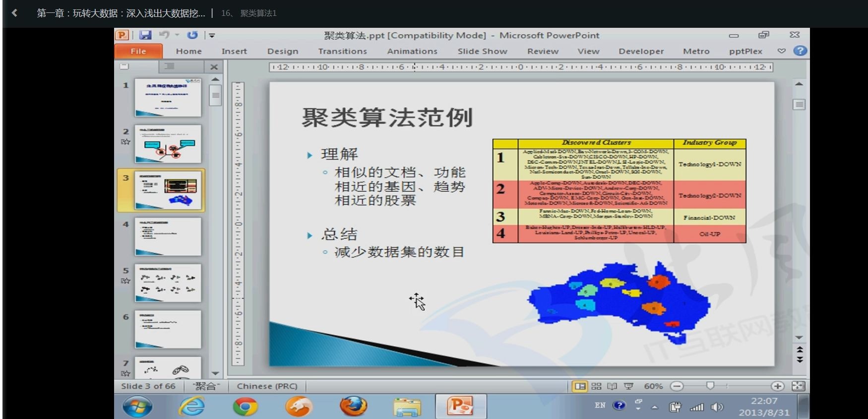Image resolution: width=868 pixels, height=419 pixels.
Task: Switch to Slide Sorter view icon
Action: point(596,386)
